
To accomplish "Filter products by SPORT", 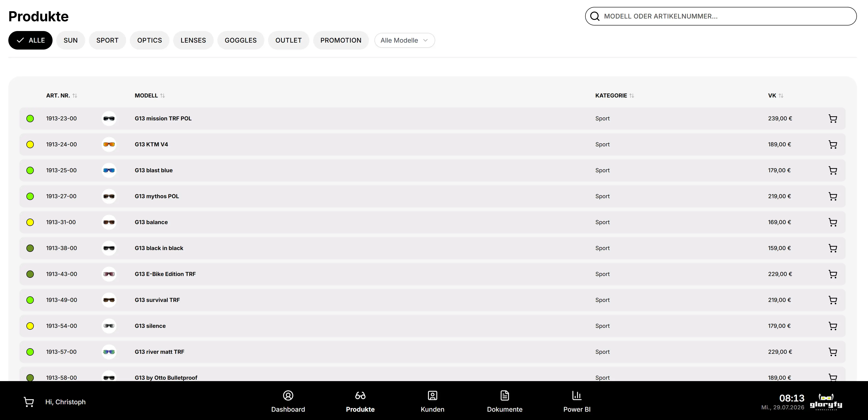I will (107, 41).
